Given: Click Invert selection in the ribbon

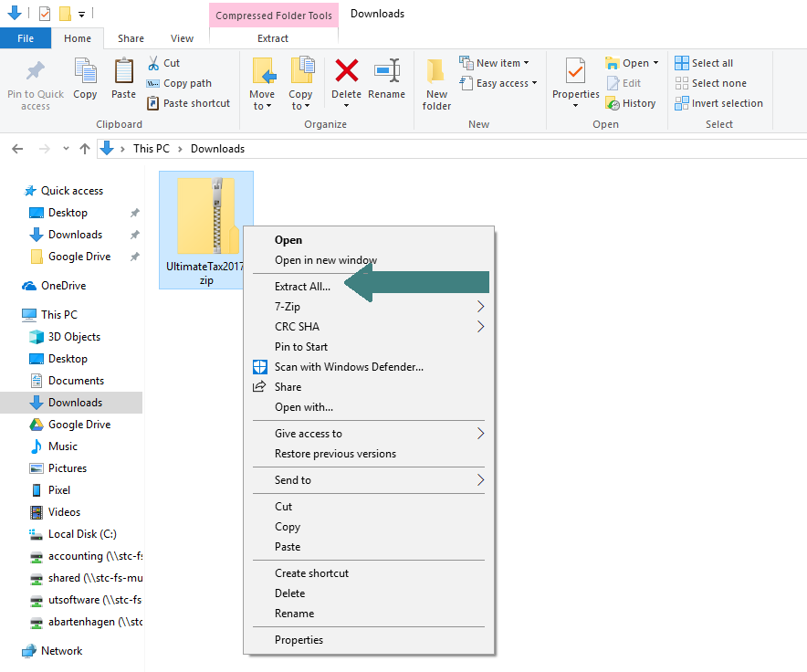Looking at the screenshot, I should click(719, 103).
